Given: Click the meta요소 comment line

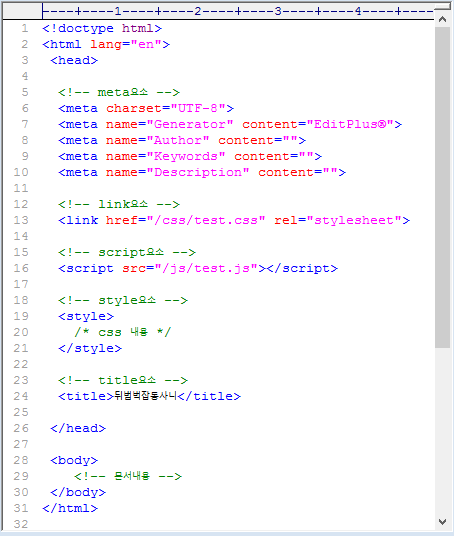Looking at the screenshot, I should (119, 92).
